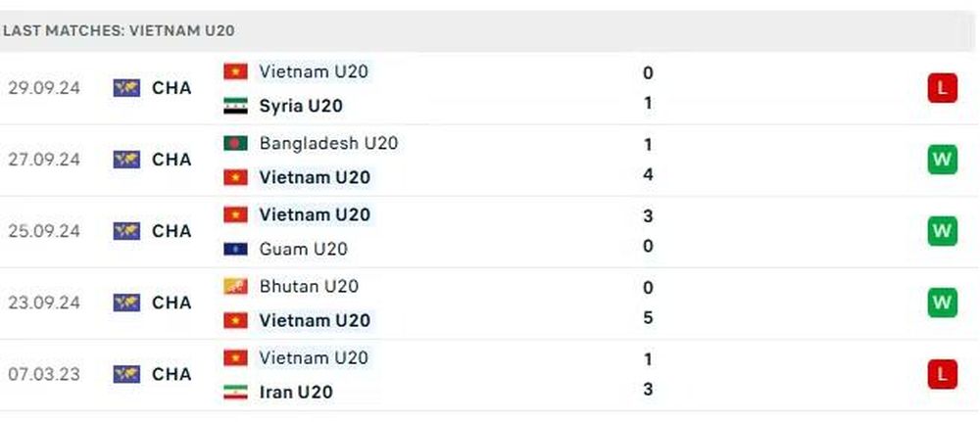The height and width of the screenshot is (422, 980).
Task: Click the Syria U20 flag icon
Action: point(235,106)
